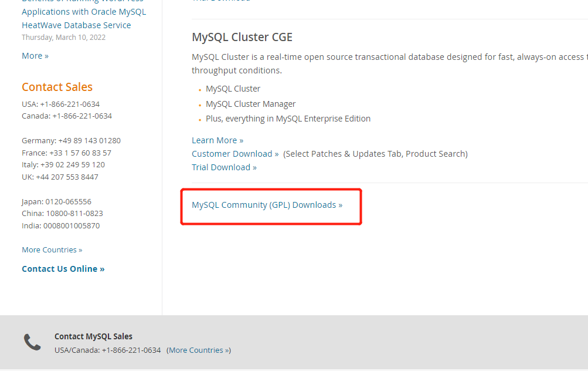Click the Contact MySQL Sales footer title

click(93, 336)
